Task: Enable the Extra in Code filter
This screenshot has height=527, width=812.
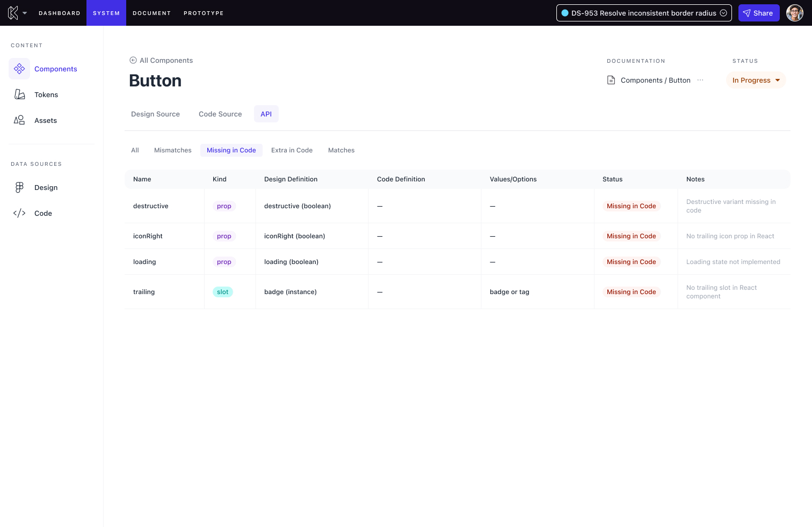Action: (292, 150)
